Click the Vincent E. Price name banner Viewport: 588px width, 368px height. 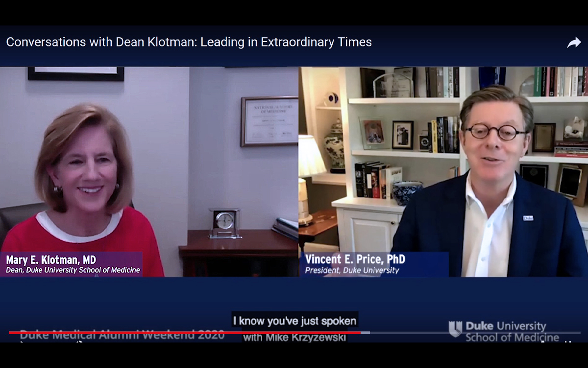point(373,264)
